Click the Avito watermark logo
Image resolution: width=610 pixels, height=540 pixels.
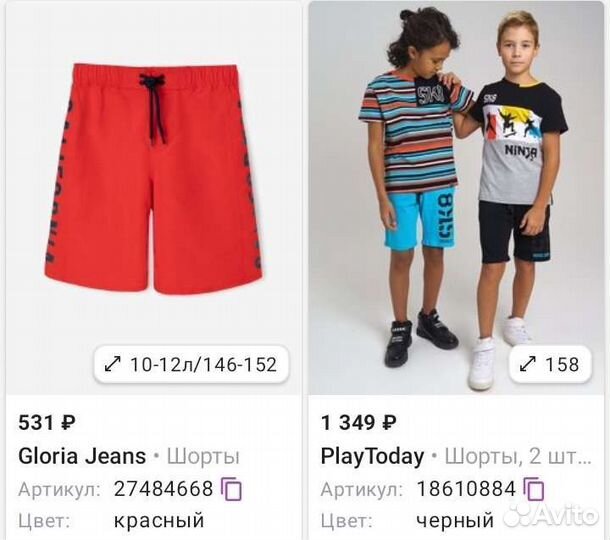[x=551, y=515]
